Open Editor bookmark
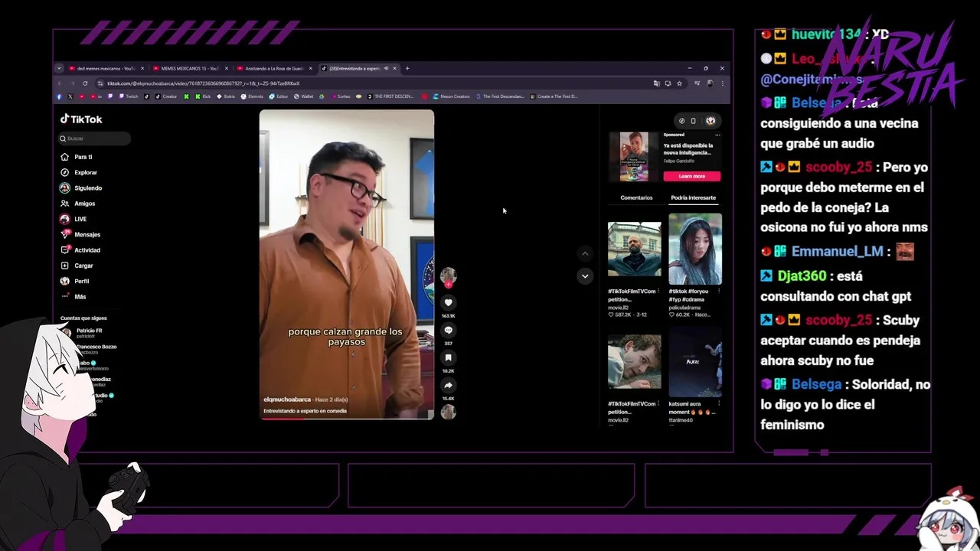 pyautogui.click(x=279, y=96)
